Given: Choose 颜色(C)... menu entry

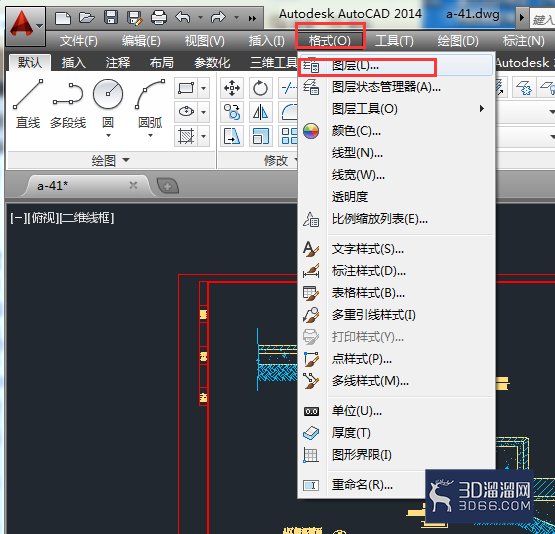Looking at the screenshot, I should (x=396, y=131).
